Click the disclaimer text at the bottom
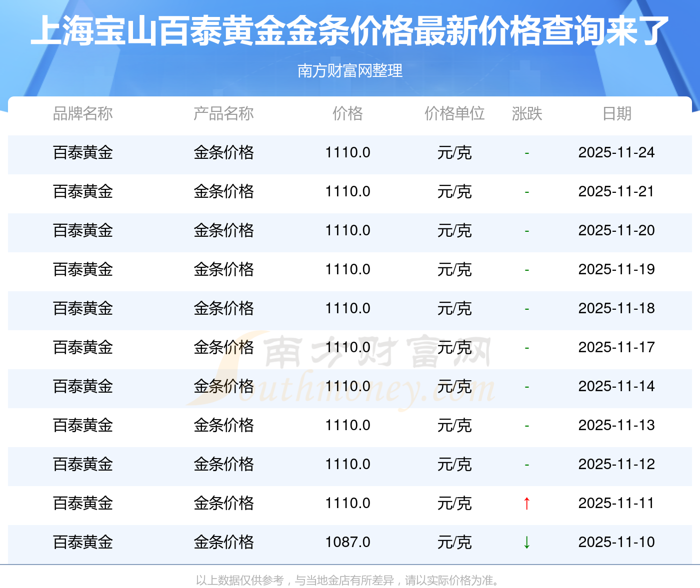This screenshot has width=700, height=588. coord(347,580)
